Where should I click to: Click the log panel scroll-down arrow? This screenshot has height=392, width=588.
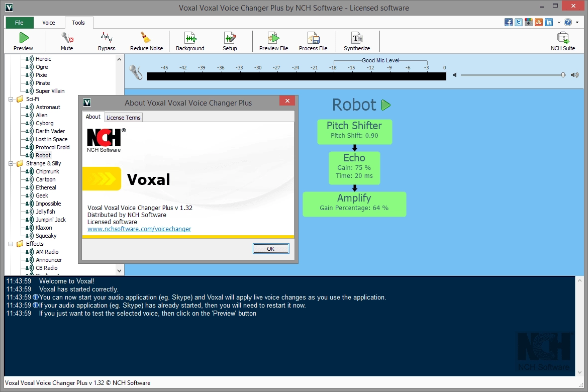579,372
